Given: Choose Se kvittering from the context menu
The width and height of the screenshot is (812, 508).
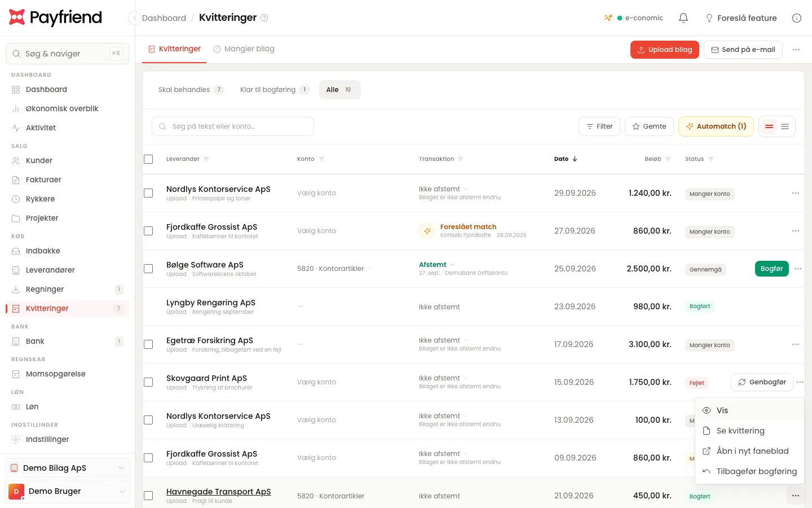Looking at the screenshot, I should (749, 431).
